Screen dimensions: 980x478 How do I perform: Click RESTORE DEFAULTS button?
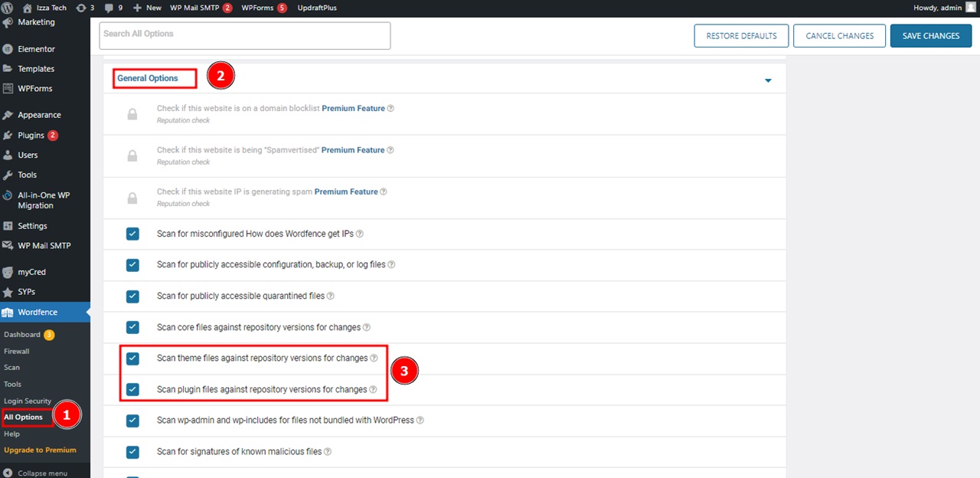click(x=741, y=36)
